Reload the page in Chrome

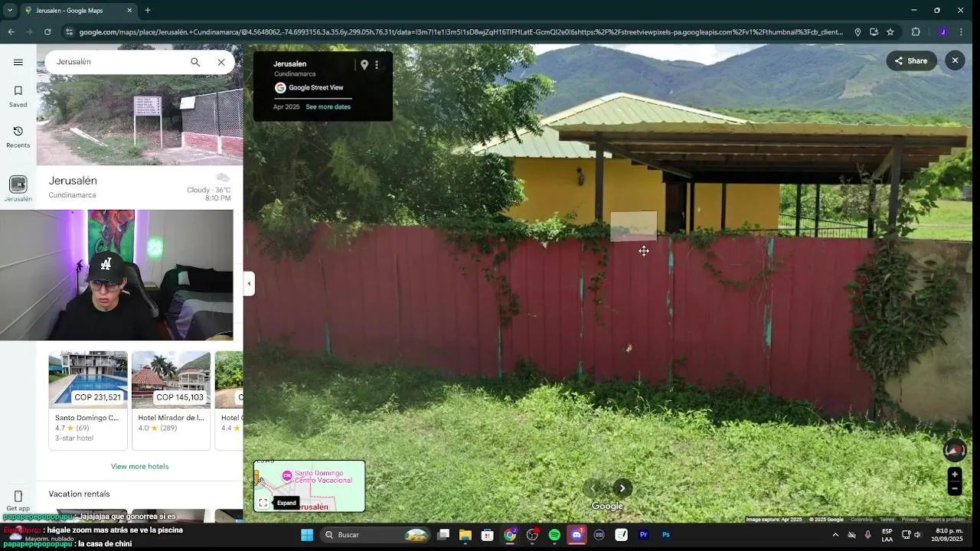click(x=47, y=32)
